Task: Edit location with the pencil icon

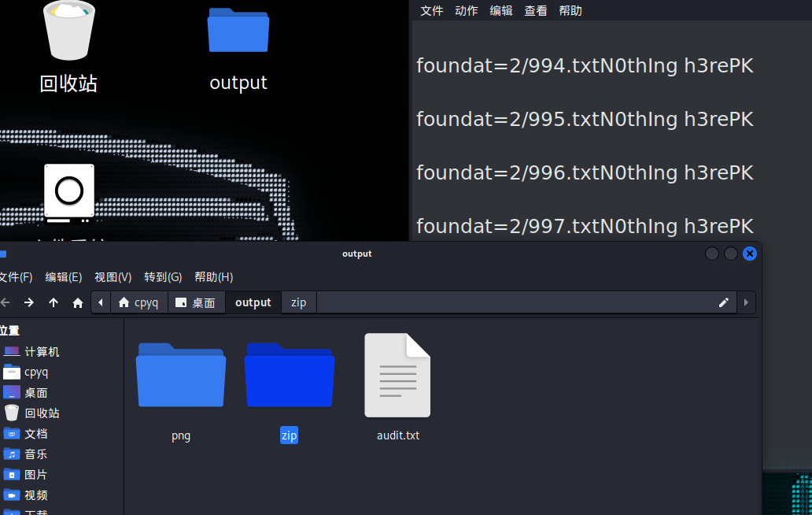Action: point(723,302)
